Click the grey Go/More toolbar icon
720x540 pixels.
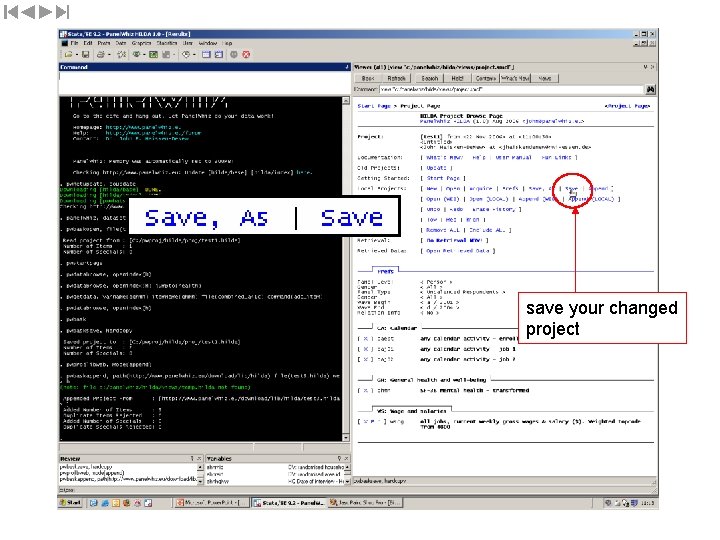coord(234,55)
